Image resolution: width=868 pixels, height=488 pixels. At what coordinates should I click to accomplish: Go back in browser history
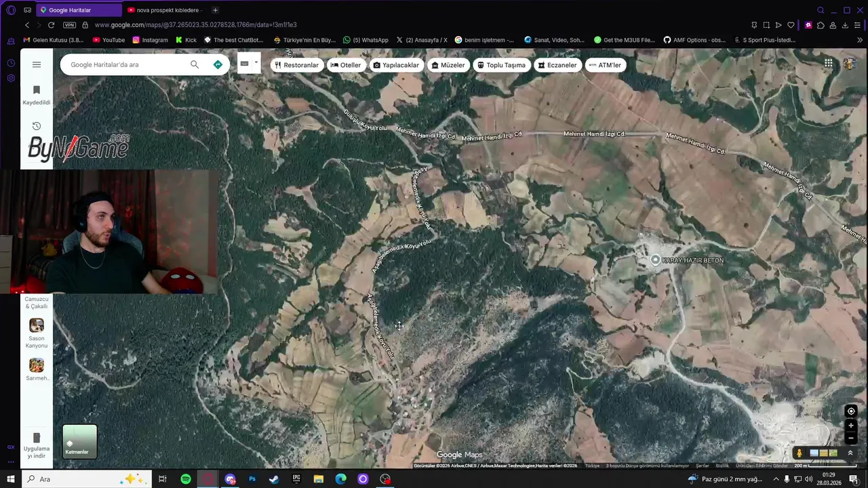[x=26, y=25]
